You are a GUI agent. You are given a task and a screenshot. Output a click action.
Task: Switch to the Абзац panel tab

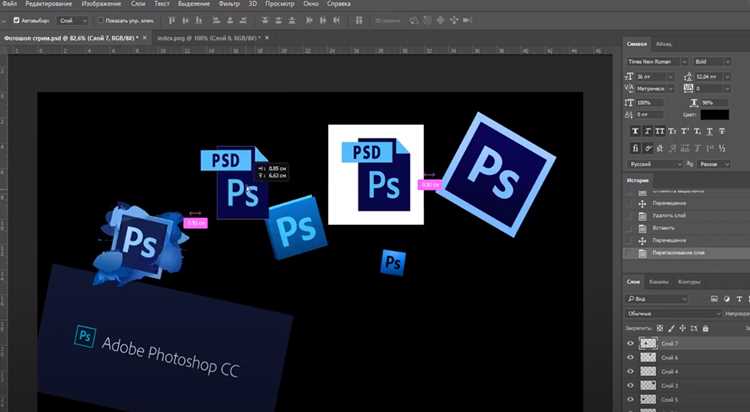click(663, 44)
